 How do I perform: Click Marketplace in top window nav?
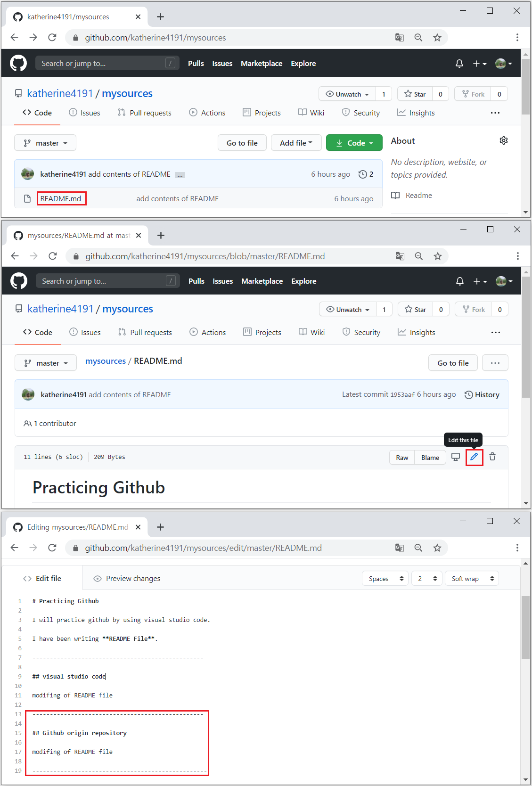262,64
